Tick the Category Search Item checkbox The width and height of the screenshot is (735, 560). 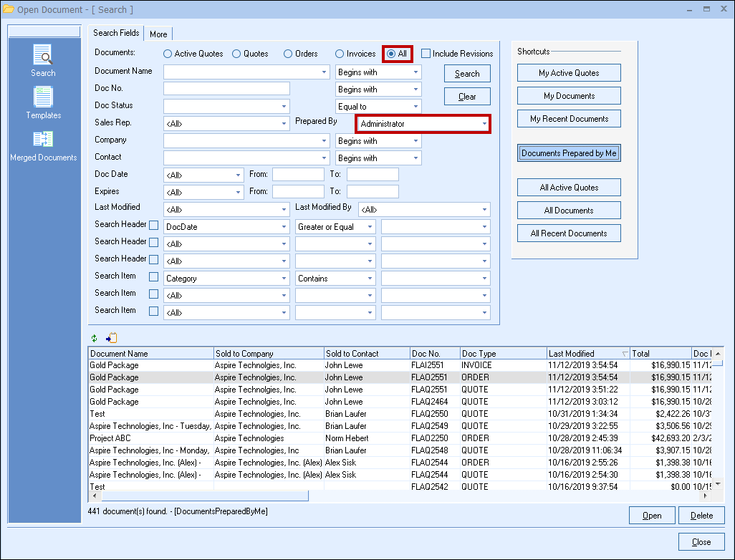coord(153,278)
